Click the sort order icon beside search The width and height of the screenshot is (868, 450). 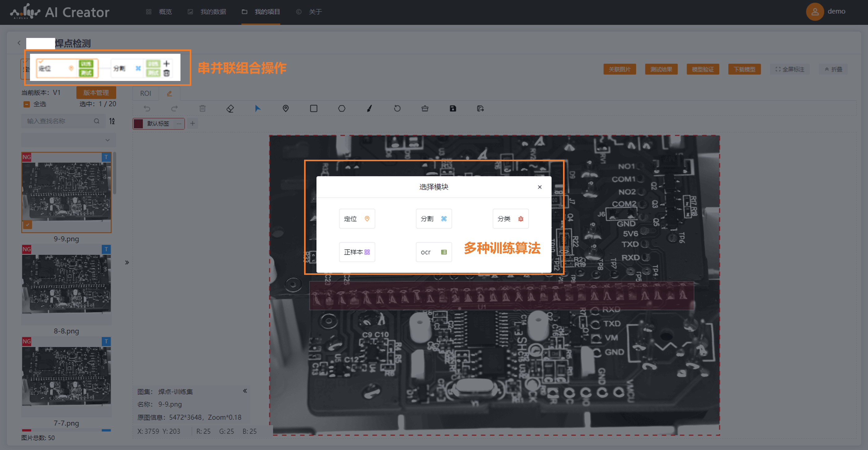coord(112,121)
